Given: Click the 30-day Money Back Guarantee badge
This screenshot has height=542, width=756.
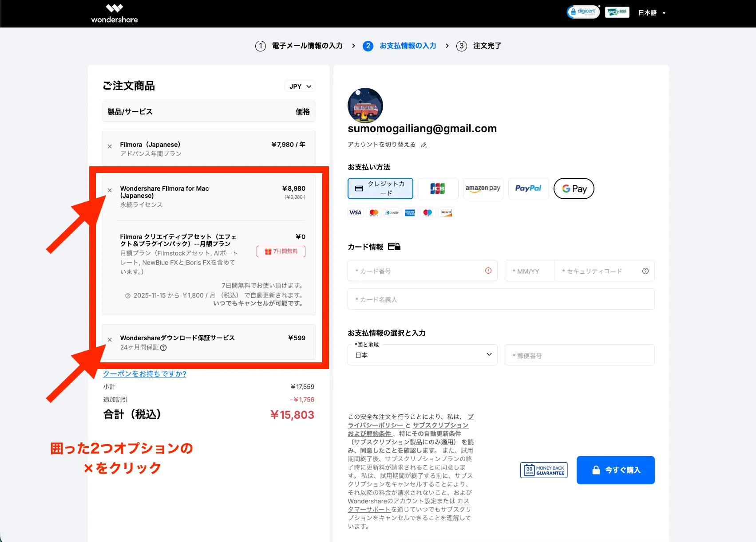Looking at the screenshot, I should [x=543, y=470].
